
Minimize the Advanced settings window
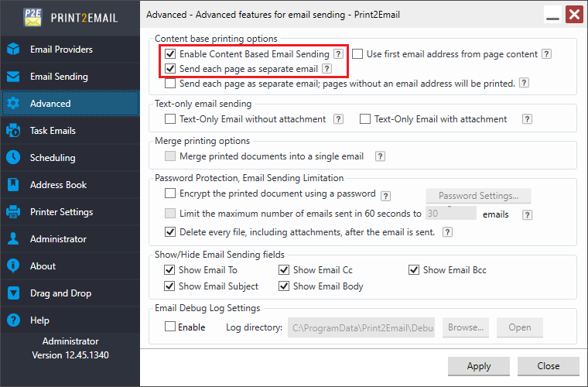(x=552, y=15)
